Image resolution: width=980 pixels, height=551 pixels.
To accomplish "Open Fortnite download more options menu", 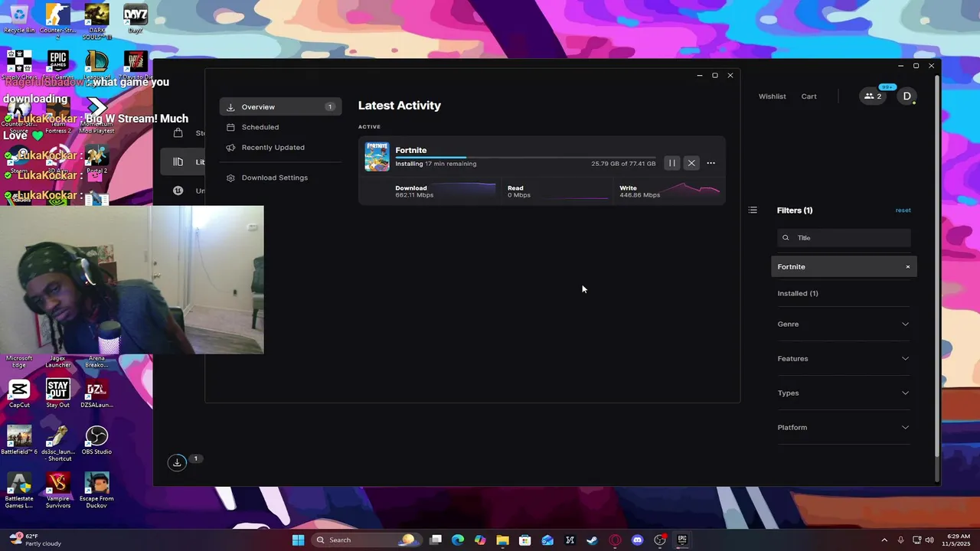I will tap(710, 163).
